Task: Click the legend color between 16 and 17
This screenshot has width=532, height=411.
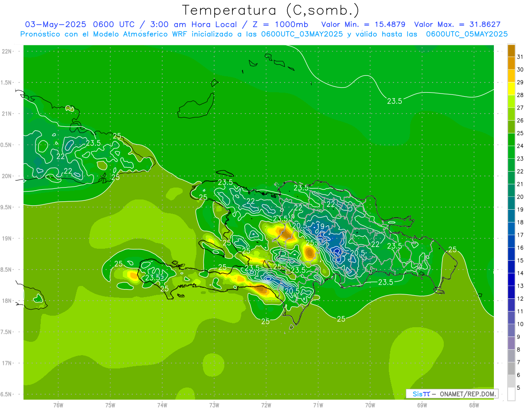Action: click(511, 242)
